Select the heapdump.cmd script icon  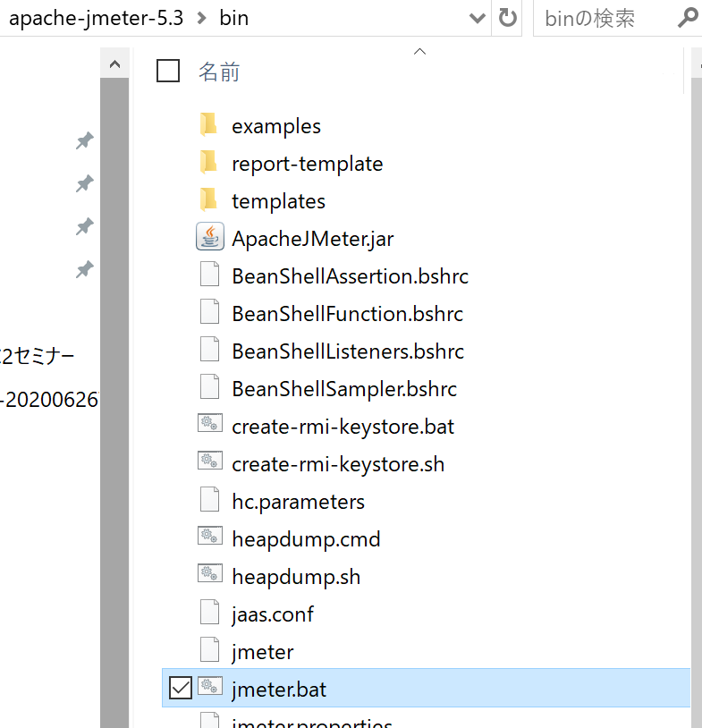pos(210,536)
